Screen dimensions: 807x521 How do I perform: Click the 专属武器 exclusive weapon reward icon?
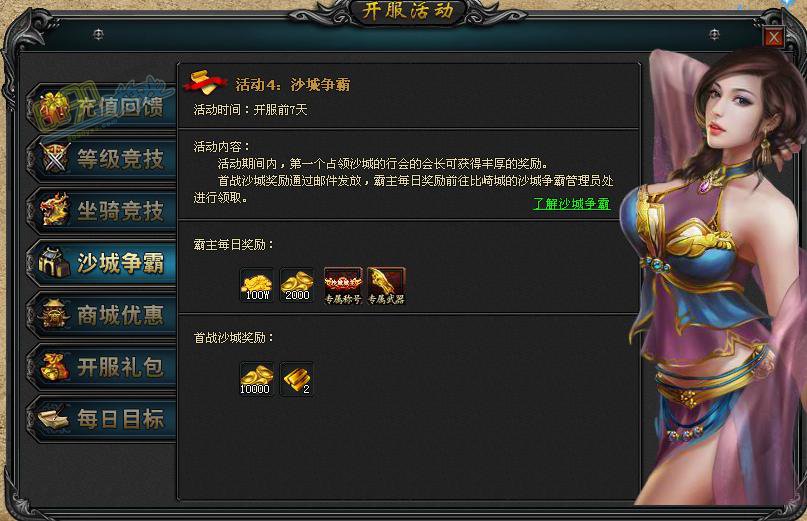(x=387, y=286)
